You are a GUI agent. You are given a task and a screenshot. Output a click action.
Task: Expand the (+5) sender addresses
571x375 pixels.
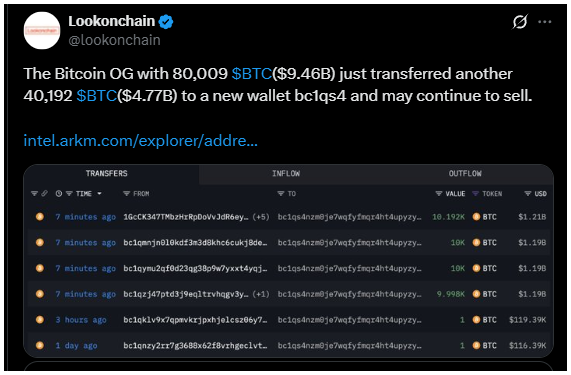click(261, 217)
